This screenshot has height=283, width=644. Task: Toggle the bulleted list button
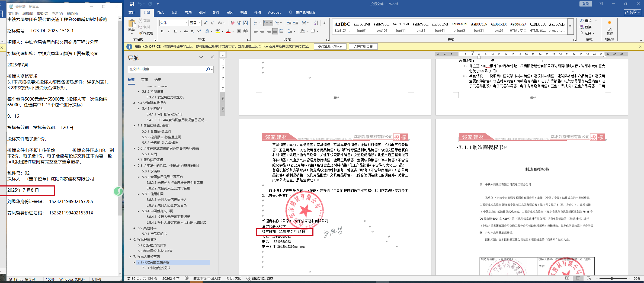click(255, 23)
